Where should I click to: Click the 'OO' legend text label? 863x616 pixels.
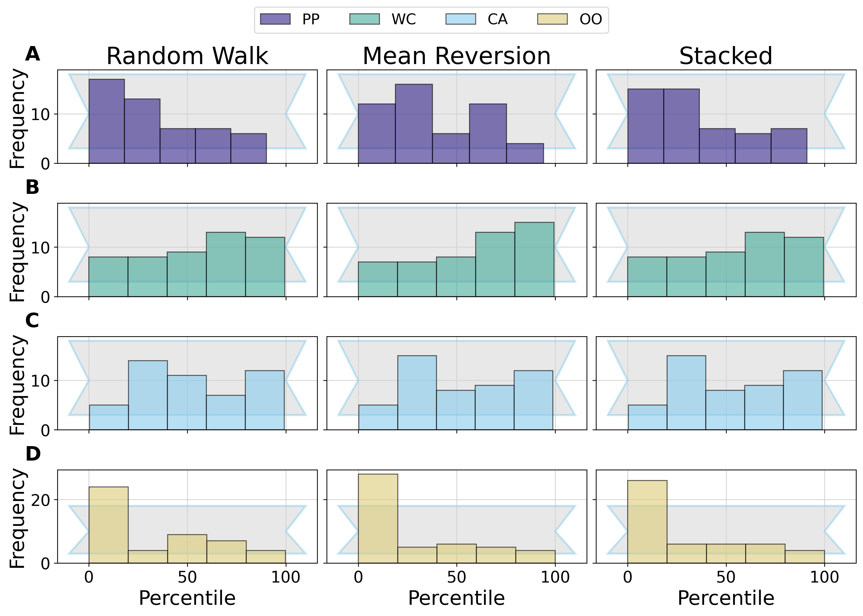[591, 19]
